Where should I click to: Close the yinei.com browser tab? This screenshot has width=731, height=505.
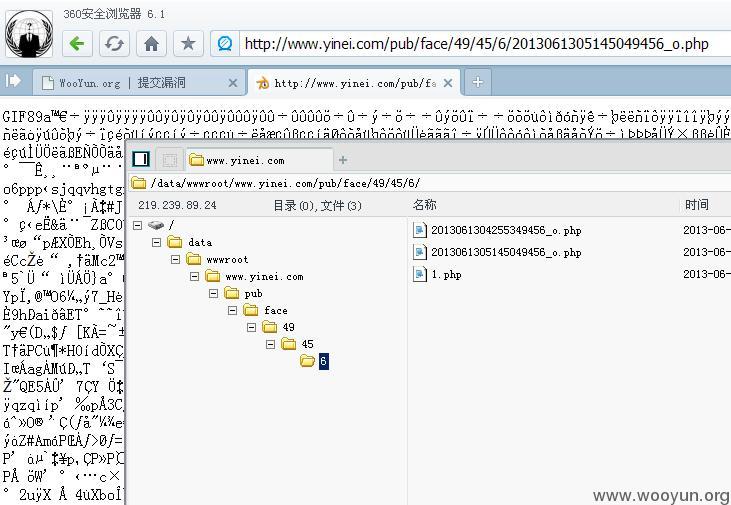[448, 83]
